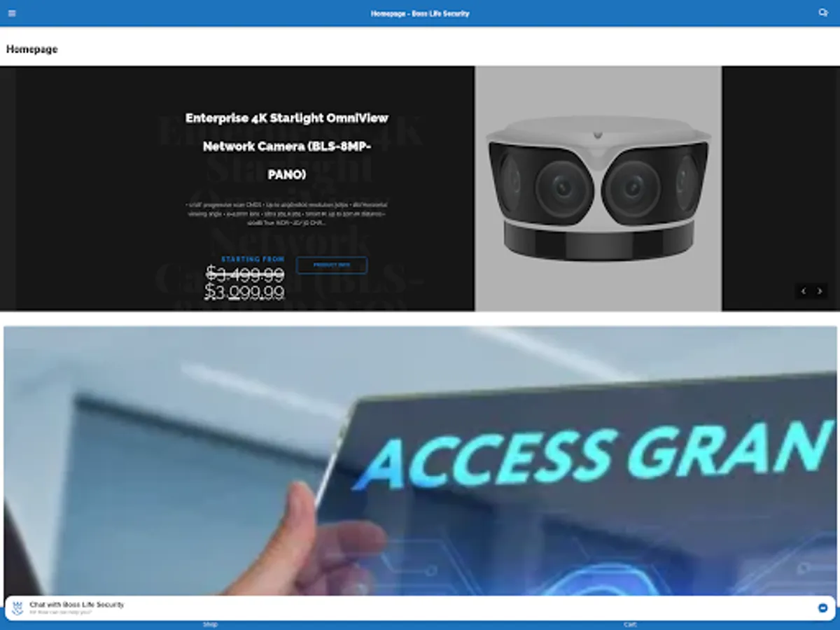Click Chat with Boss Life Security text
840x630 pixels.
77,604
